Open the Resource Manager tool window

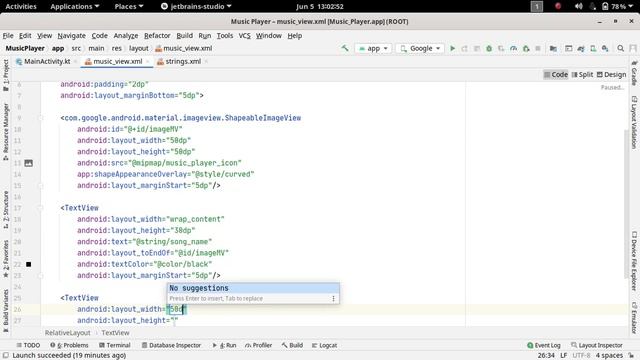click(6, 131)
